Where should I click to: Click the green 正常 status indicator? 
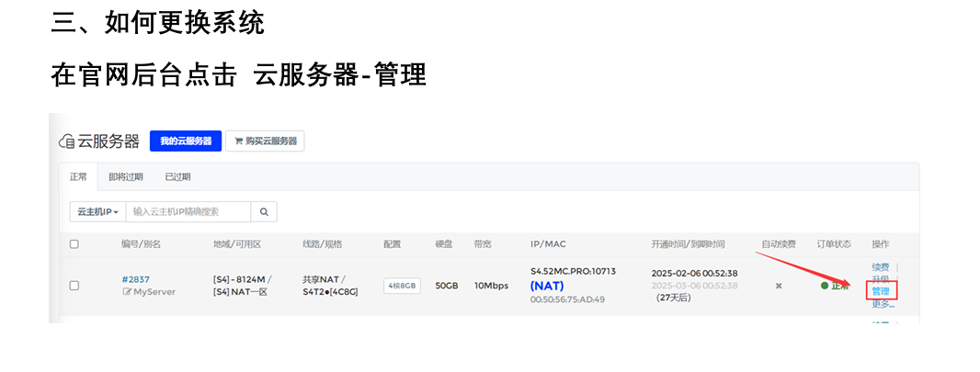(x=835, y=286)
